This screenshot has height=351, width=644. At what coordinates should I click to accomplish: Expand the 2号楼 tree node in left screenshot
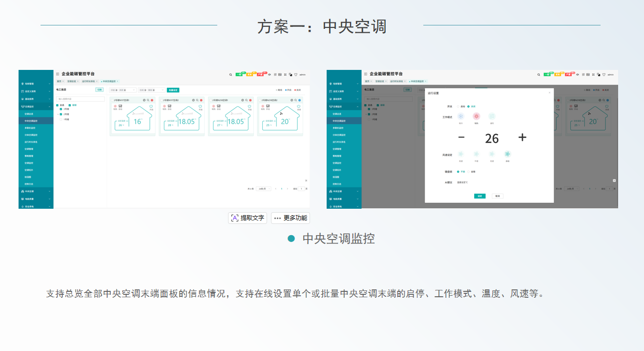(58, 114)
